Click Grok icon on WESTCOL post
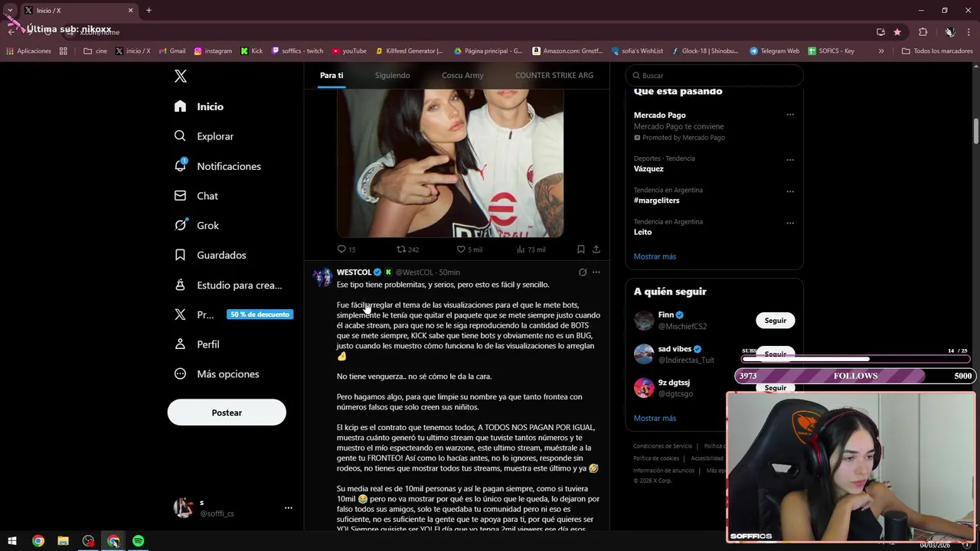980x551 pixels. pyautogui.click(x=583, y=272)
